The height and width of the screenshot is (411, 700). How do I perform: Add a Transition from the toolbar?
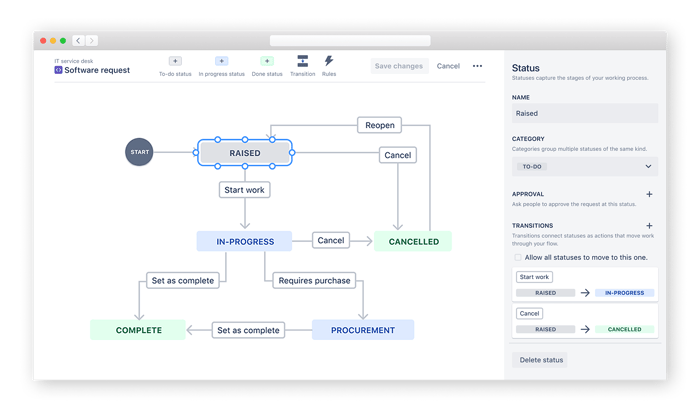point(303,61)
